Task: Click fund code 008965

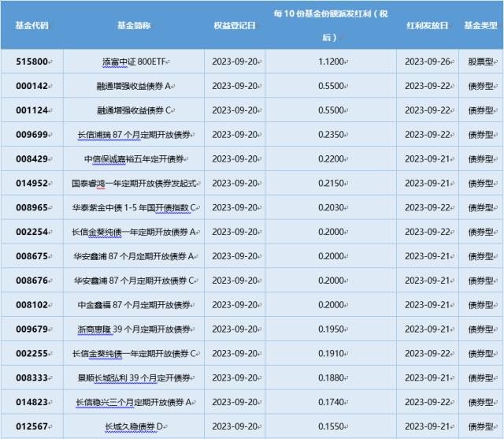Action: click(x=31, y=207)
